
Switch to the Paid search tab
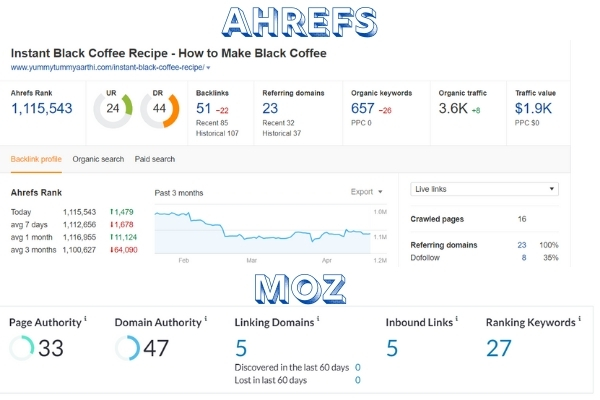(x=155, y=159)
